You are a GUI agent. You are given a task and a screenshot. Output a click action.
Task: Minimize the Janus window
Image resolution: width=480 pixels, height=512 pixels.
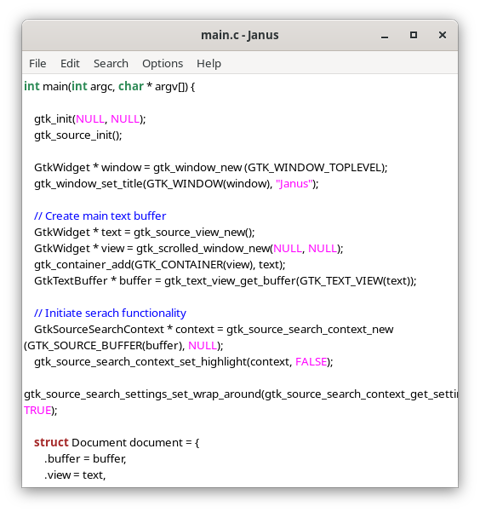point(385,35)
